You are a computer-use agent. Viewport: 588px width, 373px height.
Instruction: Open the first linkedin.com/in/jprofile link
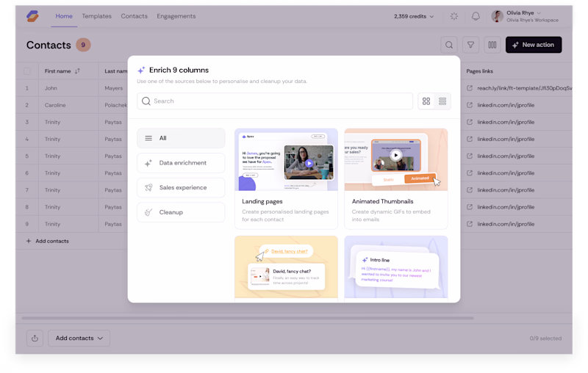[506, 105]
